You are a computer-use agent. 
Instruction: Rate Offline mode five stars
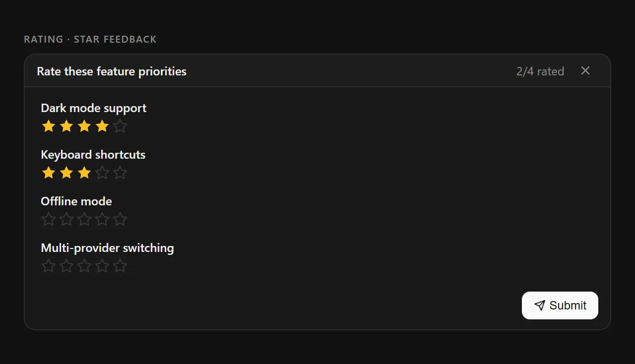pyautogui.click(x=120, y=220)
